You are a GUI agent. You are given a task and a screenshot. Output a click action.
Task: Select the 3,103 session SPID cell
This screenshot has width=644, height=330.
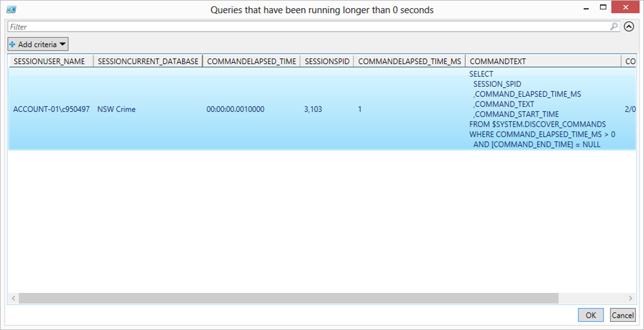(x=313, y=110)
